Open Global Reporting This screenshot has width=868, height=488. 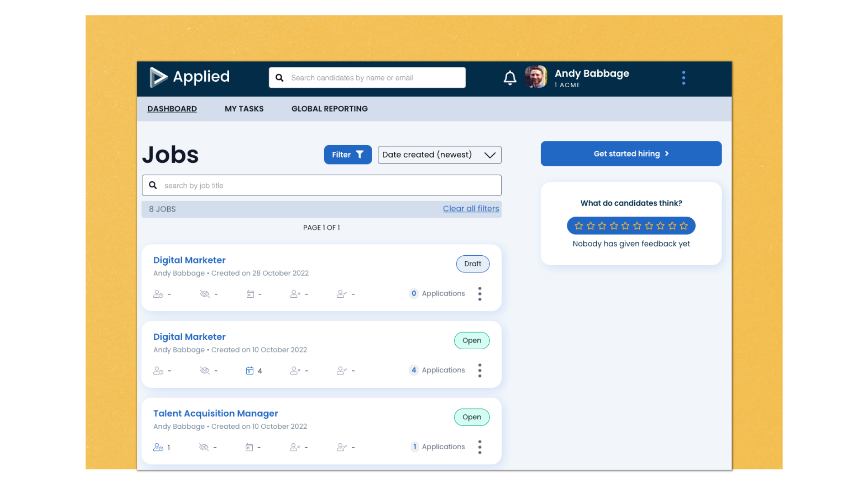pos(330,108)
